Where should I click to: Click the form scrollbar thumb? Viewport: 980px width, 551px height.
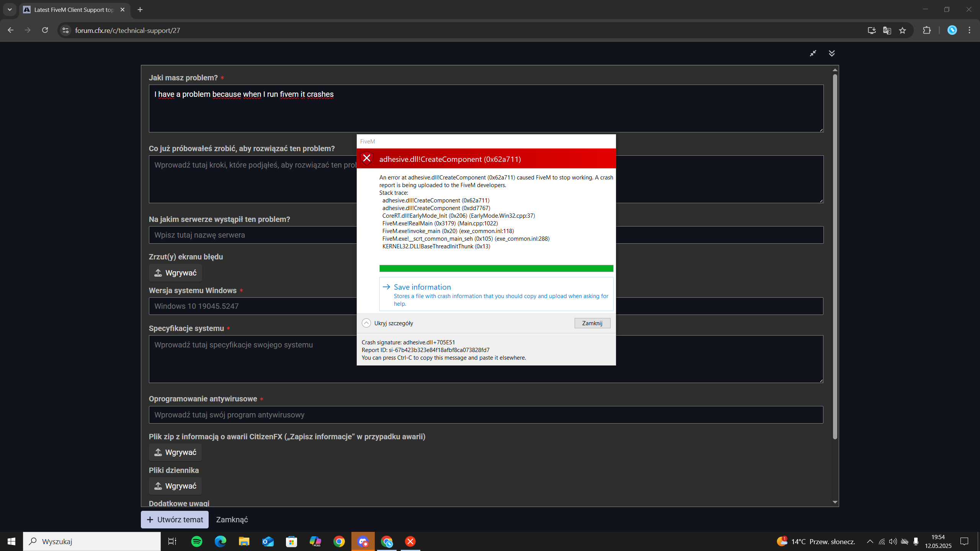(x=835, y=256)
